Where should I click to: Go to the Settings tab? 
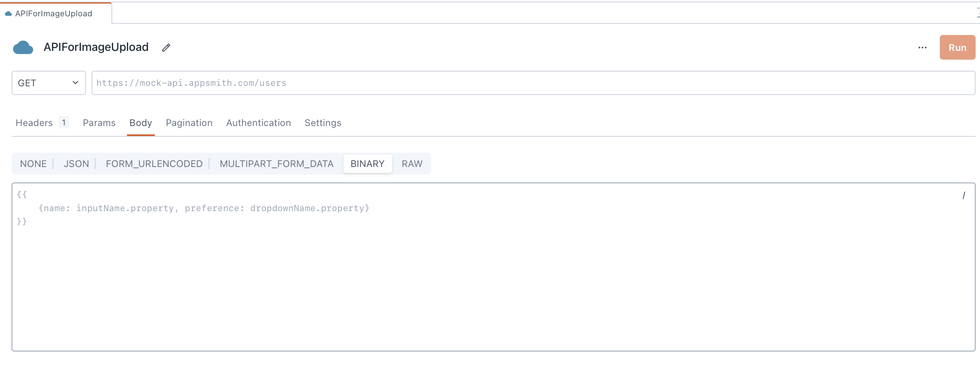pos(322,123)
